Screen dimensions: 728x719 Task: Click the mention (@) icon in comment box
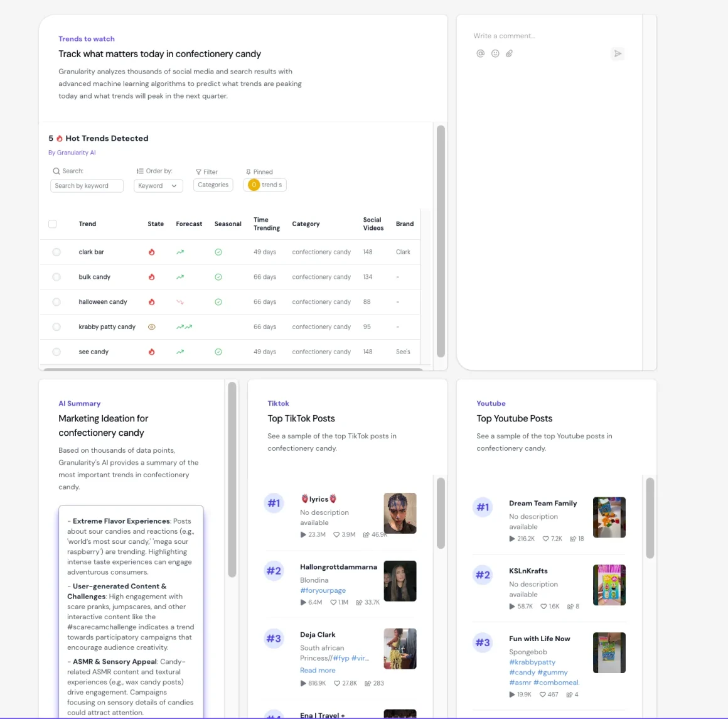[x=480, y=53]
